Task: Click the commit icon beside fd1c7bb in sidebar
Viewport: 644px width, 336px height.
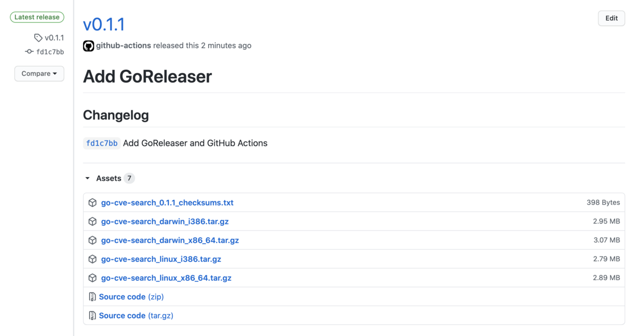Action: point(29,52)
